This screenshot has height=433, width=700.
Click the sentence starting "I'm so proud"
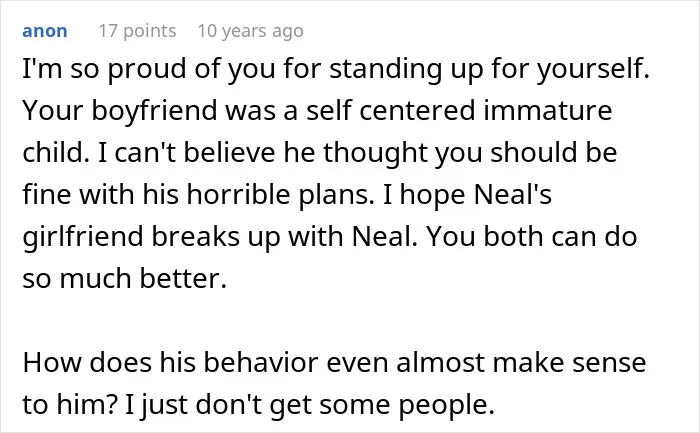pos(336,69)
